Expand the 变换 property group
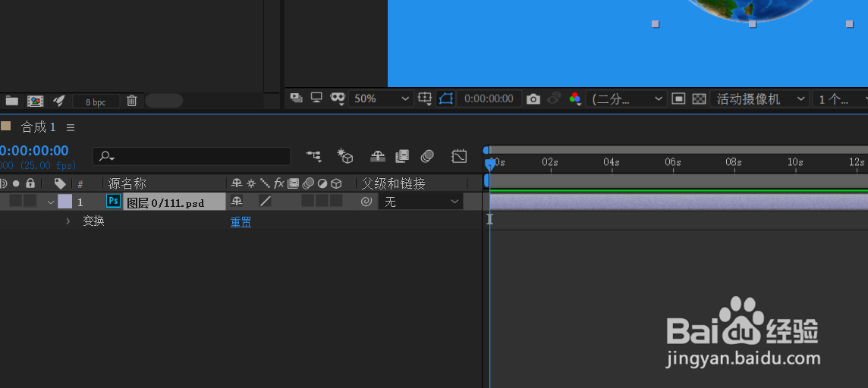This screenshot has height=388, width=868. tap(68, 221)
